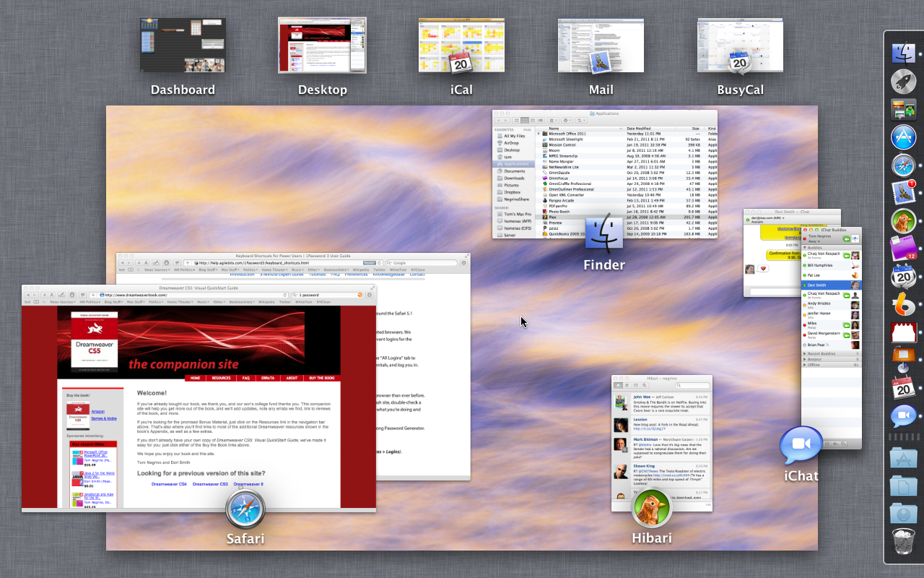Open iChat speech bubble icon in Dock
The width and height of the screenshot is (924, 578).
pos(903,416)
